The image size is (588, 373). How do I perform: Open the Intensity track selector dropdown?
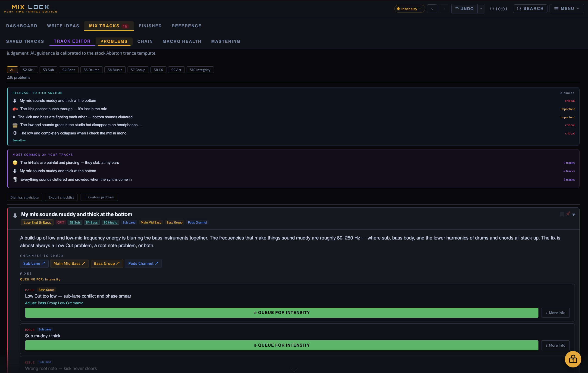(409, 9)
